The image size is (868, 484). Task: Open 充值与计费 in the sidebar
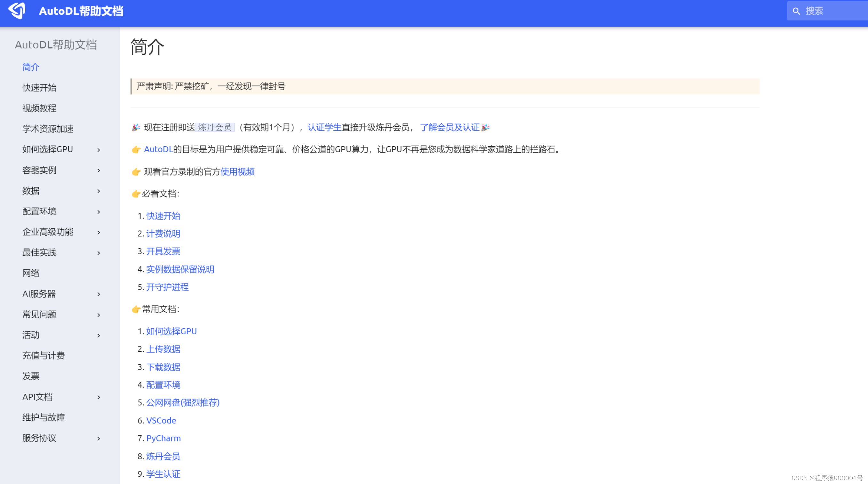pos(44,355)
